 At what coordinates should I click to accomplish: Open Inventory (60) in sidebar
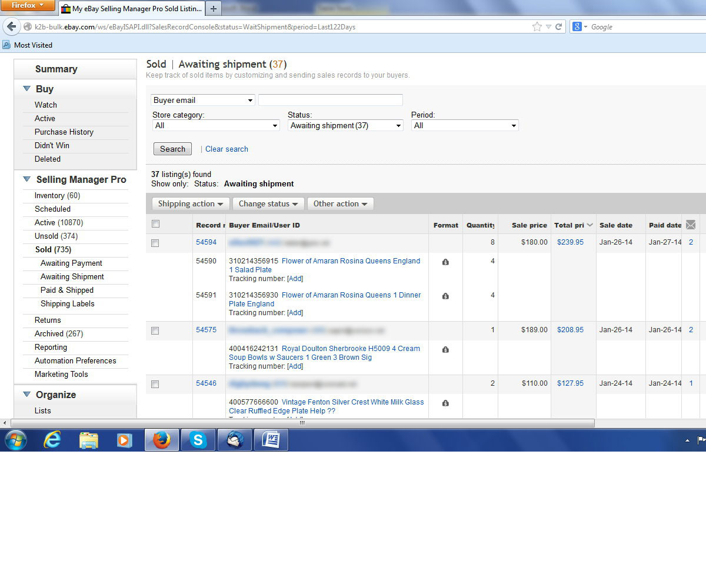57,195
